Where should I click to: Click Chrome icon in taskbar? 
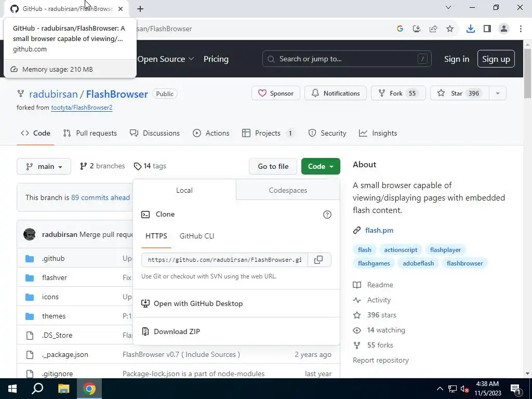click(x=89, y=389)
